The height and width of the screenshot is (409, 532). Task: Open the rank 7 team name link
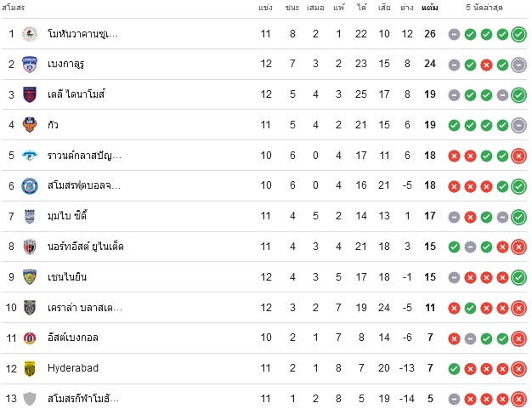pyautogui.click(x=67, y=215)
